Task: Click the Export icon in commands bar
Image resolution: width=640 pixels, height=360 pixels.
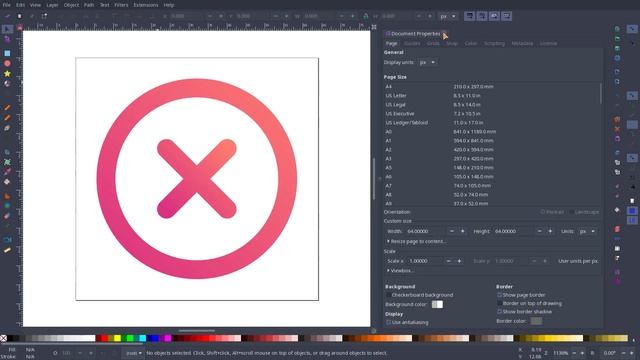Action: 618,82
